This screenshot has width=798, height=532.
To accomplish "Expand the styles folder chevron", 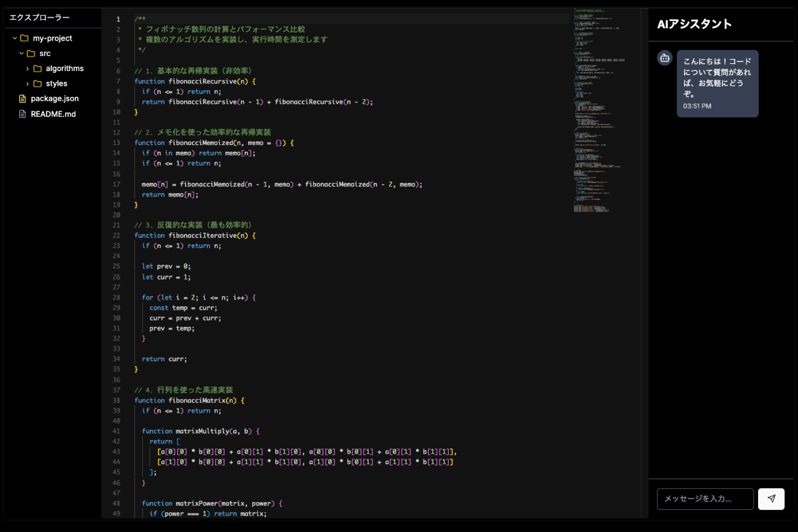I will click(x=28, y=84).
